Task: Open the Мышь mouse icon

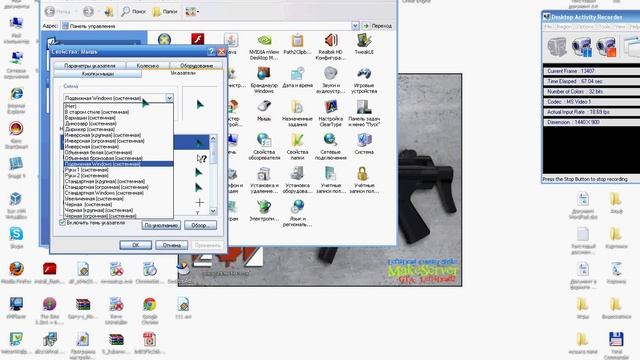Action: (264, 111)
